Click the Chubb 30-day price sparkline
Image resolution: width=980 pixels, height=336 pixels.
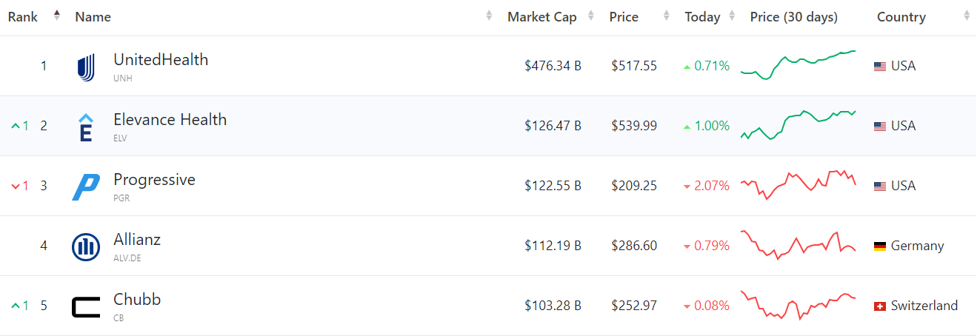pos(798,305)
